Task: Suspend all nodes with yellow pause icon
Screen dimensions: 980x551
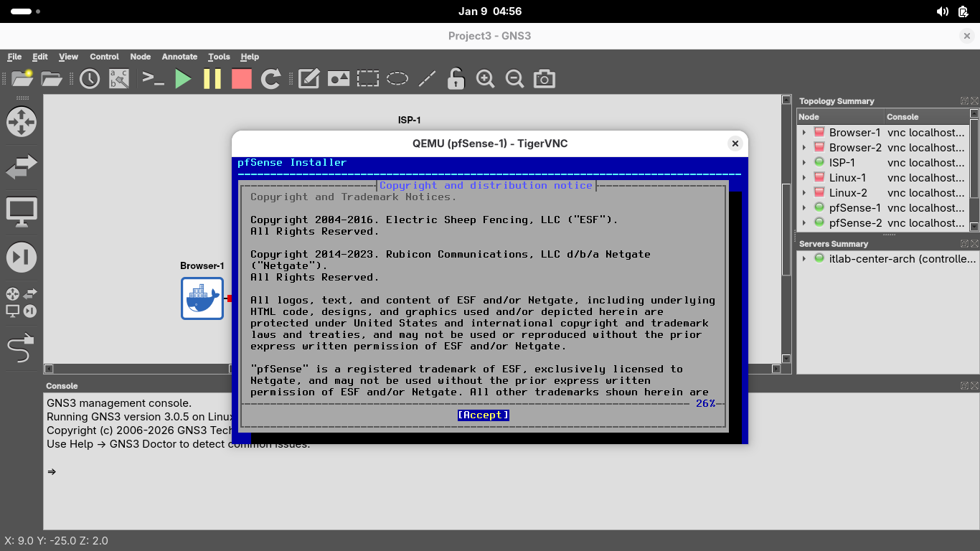Action: pyautogui.click(x=212, y=79)
